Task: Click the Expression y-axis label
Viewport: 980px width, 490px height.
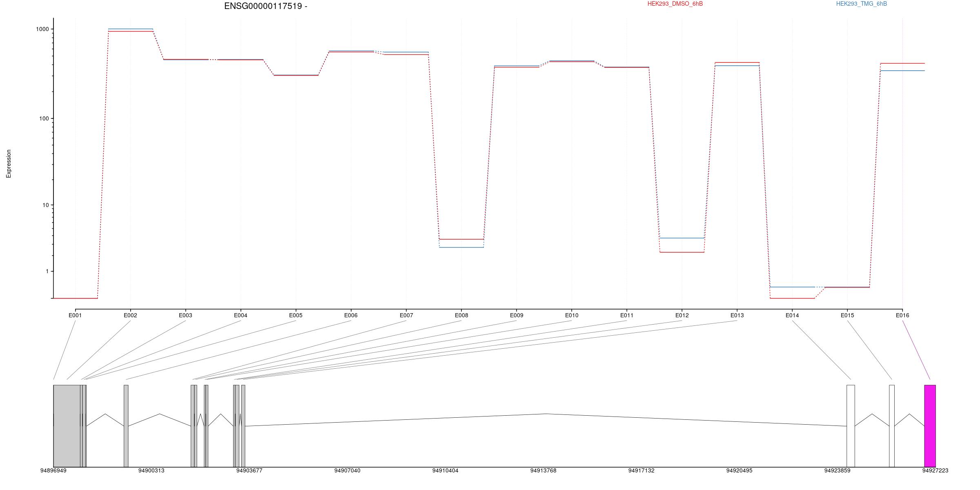Action: point(9,164)
